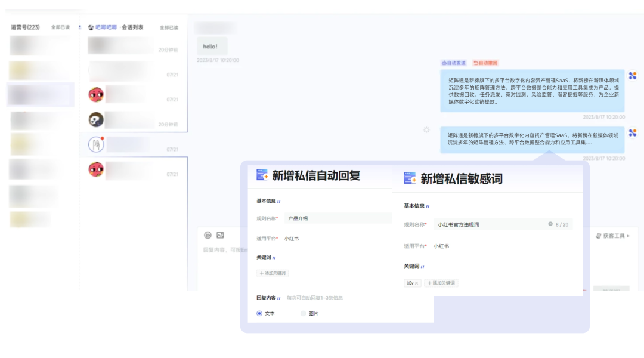Click the 产品介绍 rule name input
This screenshot has height=358, width=644.
337,218
